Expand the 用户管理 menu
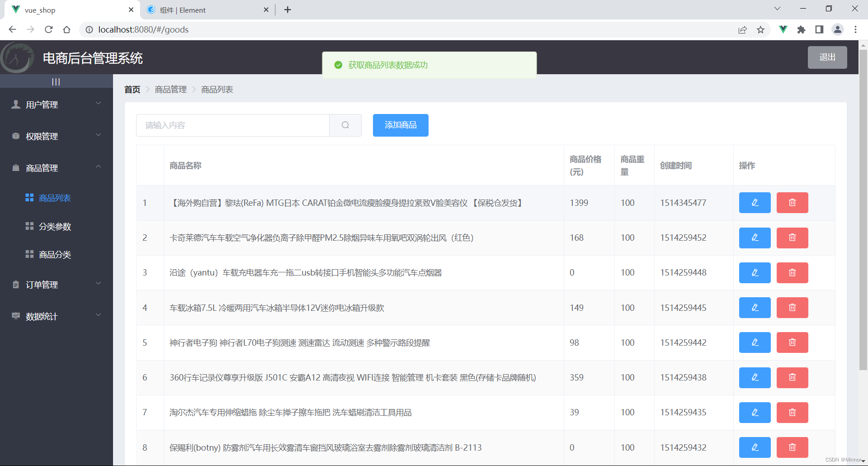 point(57,105)
